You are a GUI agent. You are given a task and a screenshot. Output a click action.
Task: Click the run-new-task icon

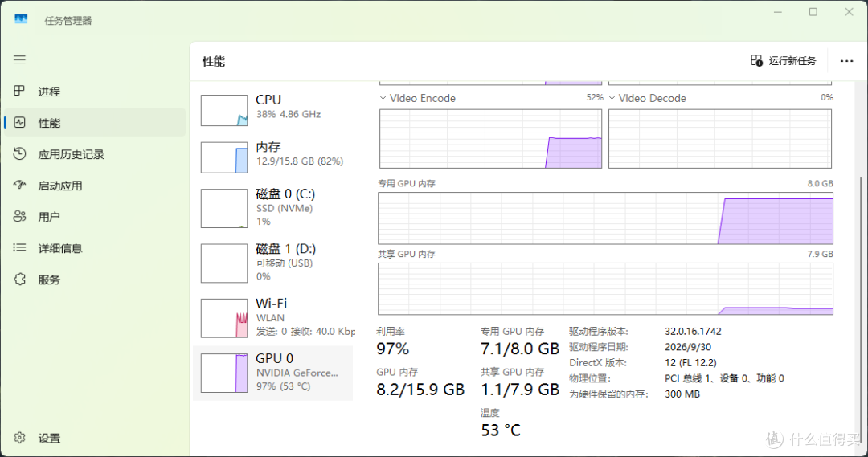(x=756, y=60)
